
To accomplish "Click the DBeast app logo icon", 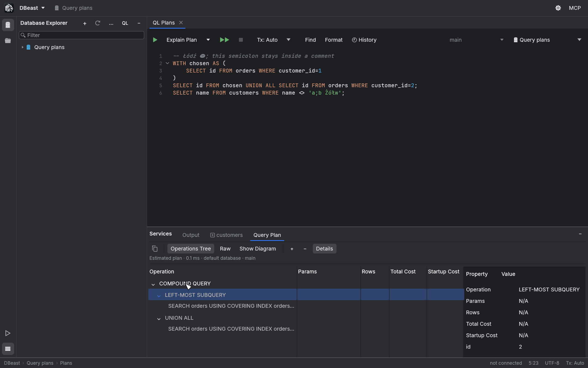I will [9, 8].
